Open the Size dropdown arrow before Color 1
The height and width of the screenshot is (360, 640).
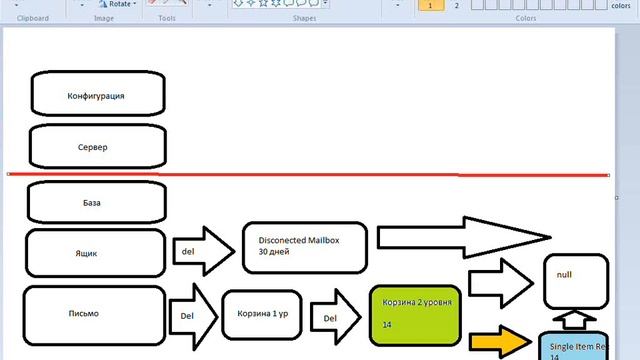(x=398, y=5)
